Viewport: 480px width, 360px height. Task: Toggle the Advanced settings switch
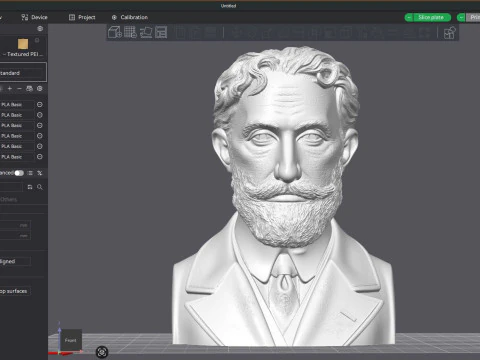tap(19, 173)
